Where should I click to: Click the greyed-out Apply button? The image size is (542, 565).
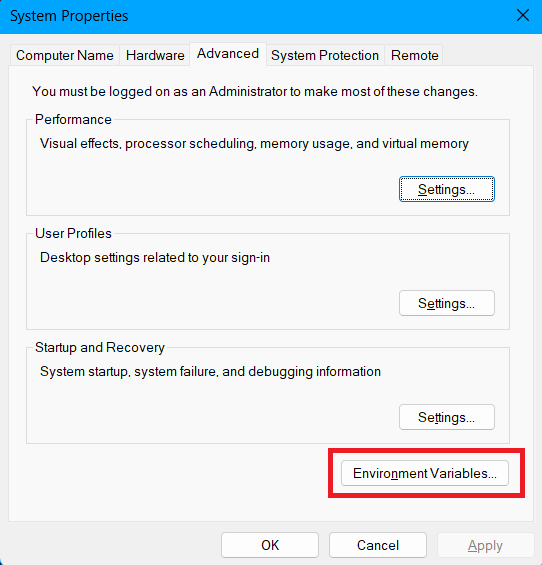pos(485,545)
